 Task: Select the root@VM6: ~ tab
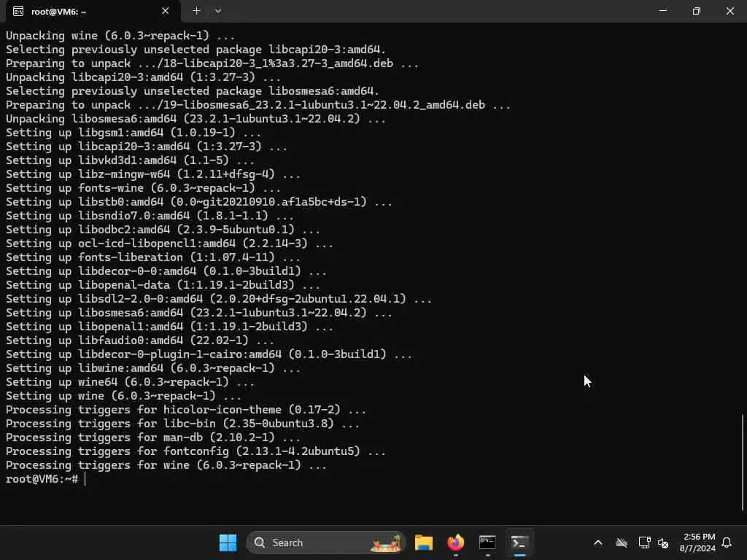tap(93, 12)
